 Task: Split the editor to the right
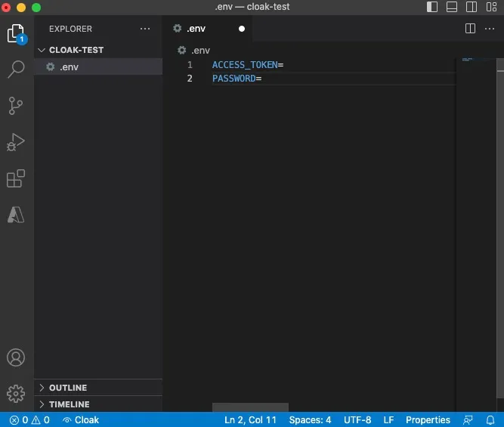click(x=470, y=29)
